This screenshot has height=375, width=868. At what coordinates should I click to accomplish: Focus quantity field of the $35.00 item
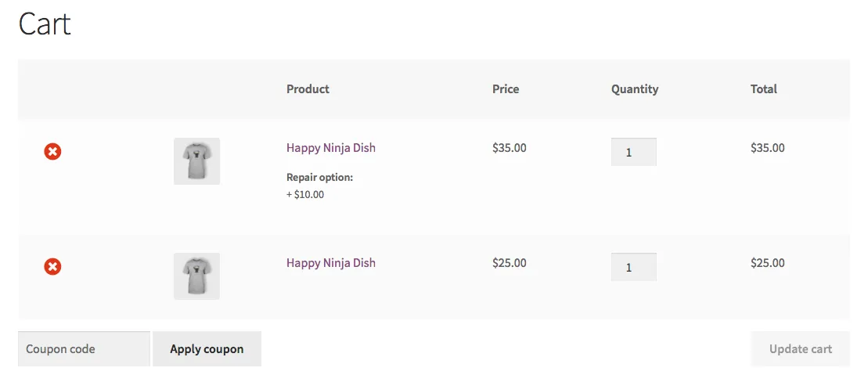point(633,152)
